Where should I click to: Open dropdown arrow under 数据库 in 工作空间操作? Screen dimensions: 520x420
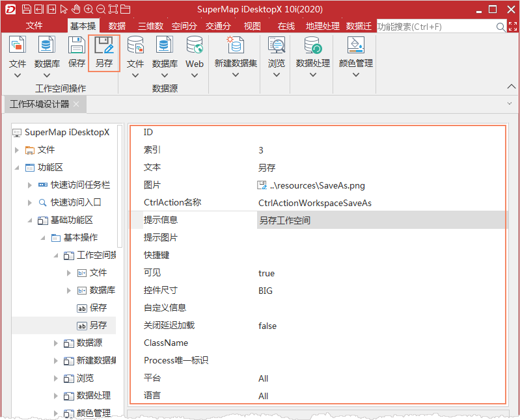tap(47, 75)
